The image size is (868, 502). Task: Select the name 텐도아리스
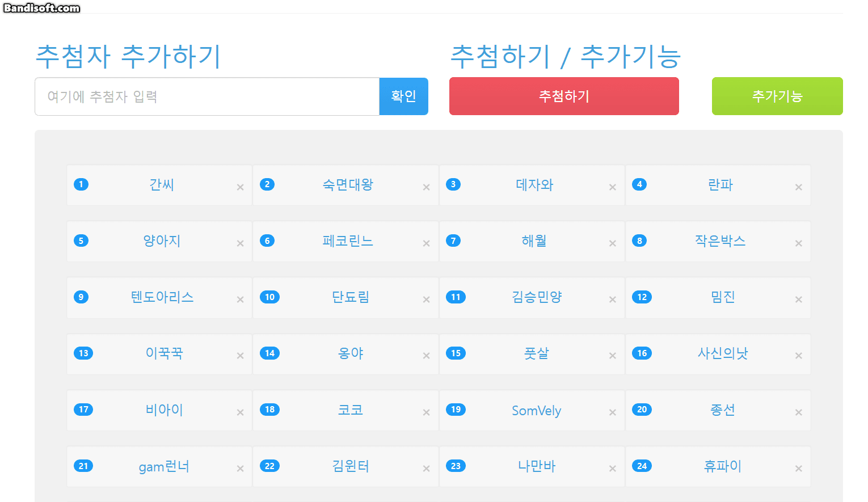162,297
